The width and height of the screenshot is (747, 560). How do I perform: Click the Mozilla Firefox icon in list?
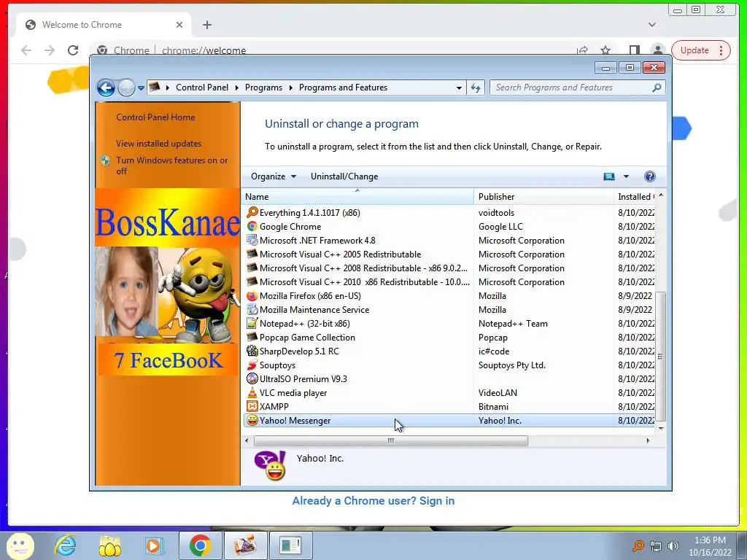[252, 296]
